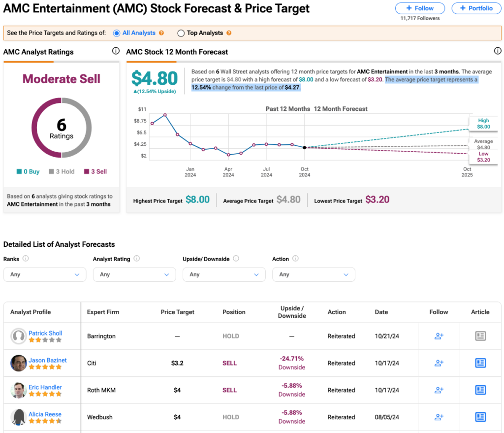The height and width of the screenshot is (433, 504).
Task: Sort by Price Target column header
Action: 177,312
